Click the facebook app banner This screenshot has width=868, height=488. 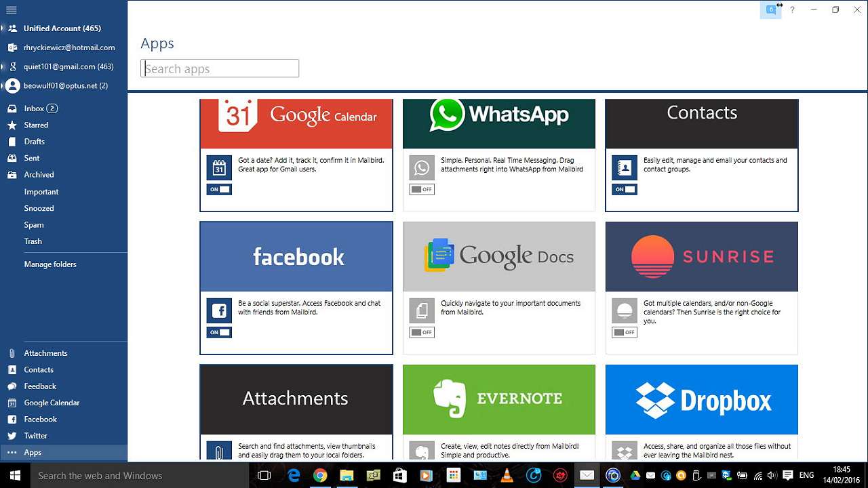(x=296, y=257)
